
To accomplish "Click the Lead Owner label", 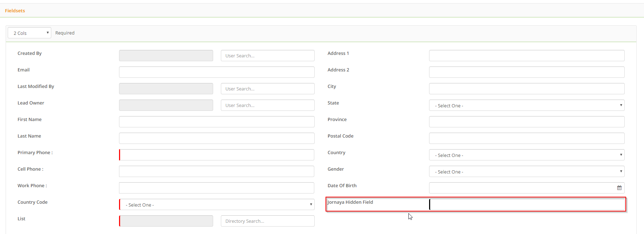I will coord(31,103).
